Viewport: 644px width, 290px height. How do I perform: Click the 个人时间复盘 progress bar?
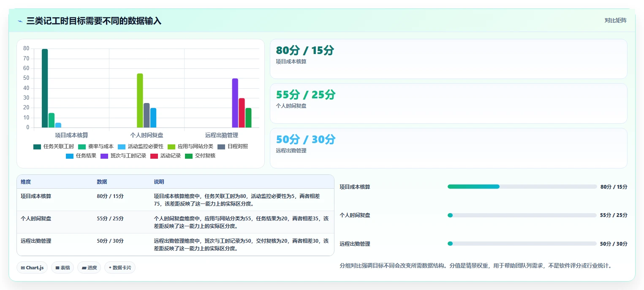(522, 215)
